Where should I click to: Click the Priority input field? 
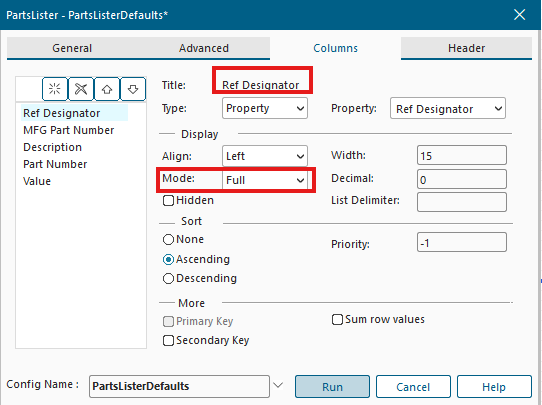462,242
